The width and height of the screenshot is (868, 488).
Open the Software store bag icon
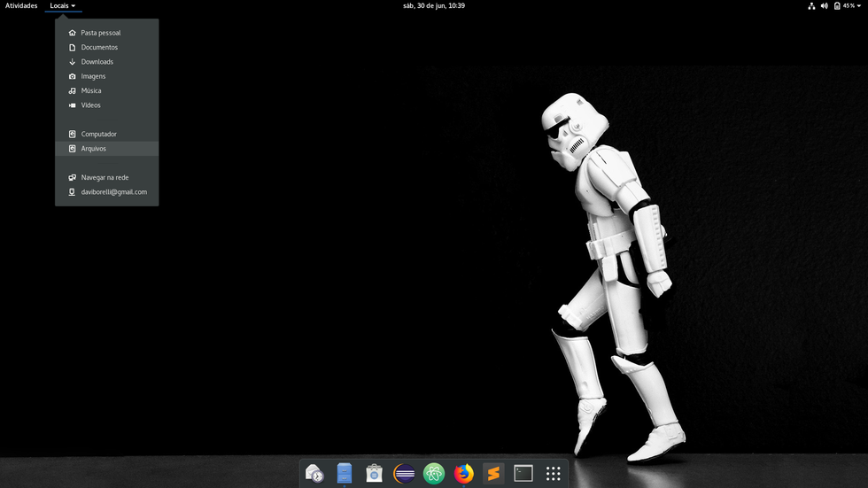[374, 474]
